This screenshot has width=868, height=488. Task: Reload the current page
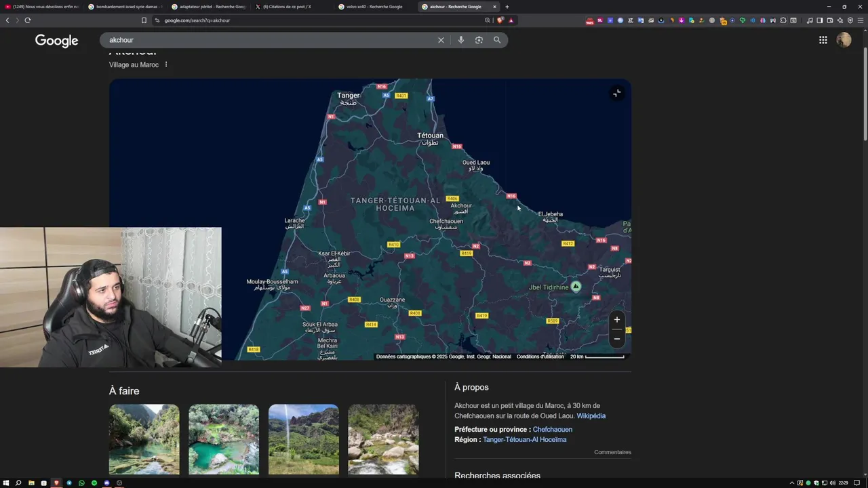point(28,20)
